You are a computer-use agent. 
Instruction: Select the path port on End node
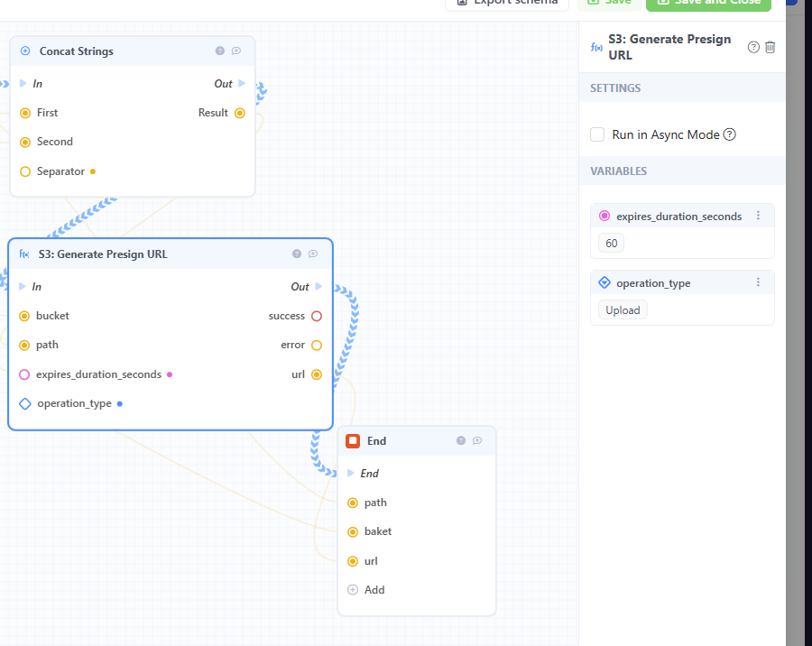(353, 503)
